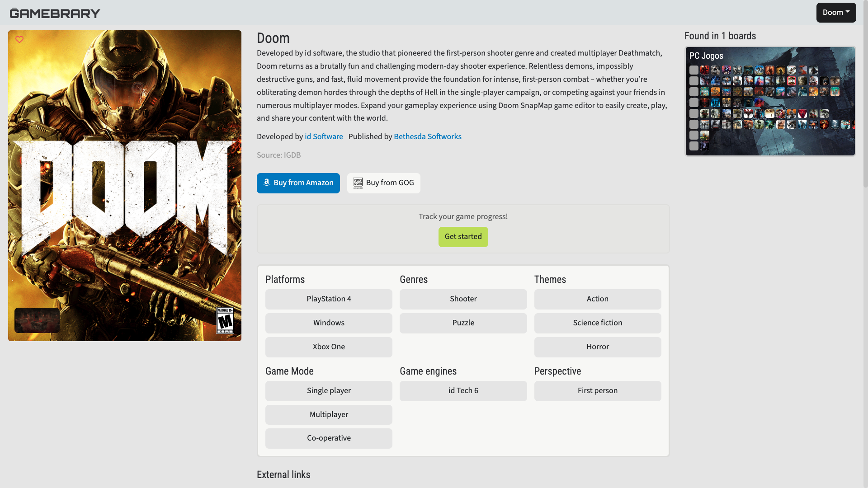Select Windows platform
Screen dimensions: 868x488
329,323
